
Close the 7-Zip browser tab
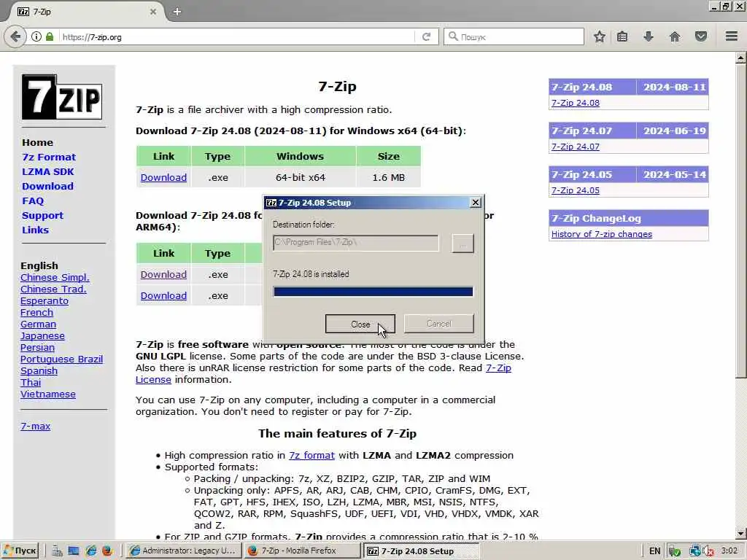(153, 12)
